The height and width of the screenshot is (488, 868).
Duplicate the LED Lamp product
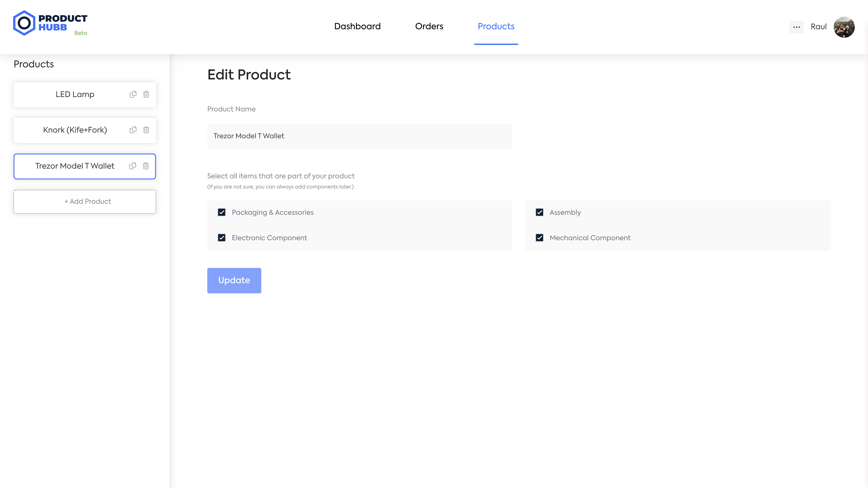tap(133, 94)
